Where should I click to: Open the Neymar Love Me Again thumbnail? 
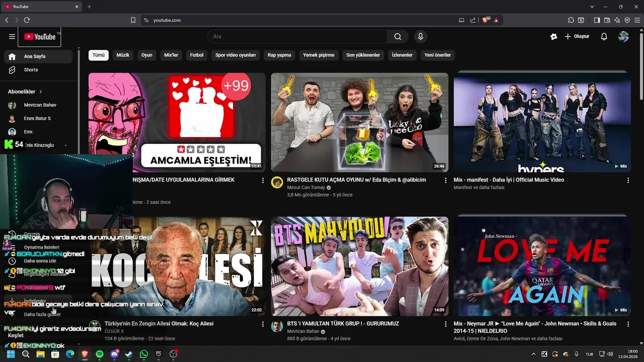click(x=542, y=266)
